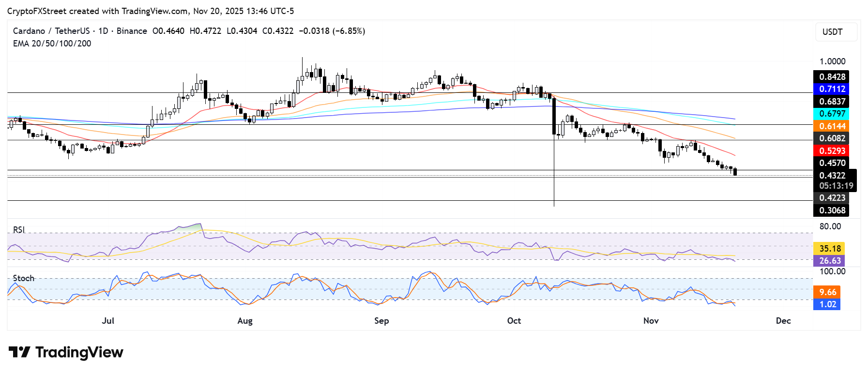The height and width of the screenshot is (374, 868).
Task: Click the current price label 0.4322
Action: 831,176
